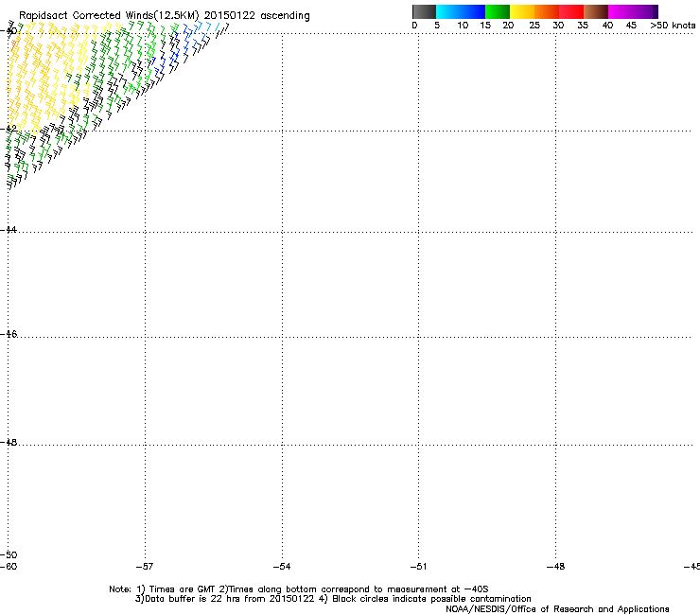The height and width of the screenshot is (615, 700).
Task: Click the note 'Times are GMT'
Action: [x=183, y=589]
